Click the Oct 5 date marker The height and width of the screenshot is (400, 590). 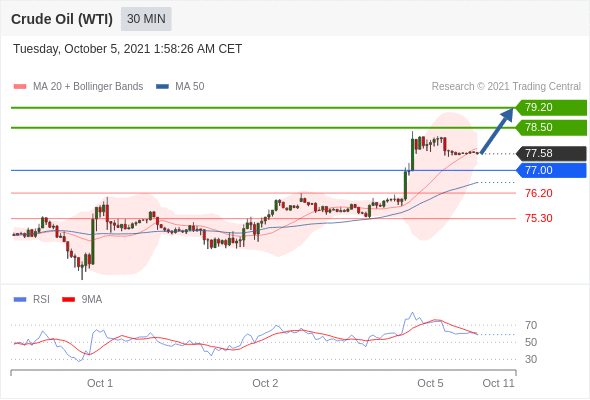click(430, 383)
